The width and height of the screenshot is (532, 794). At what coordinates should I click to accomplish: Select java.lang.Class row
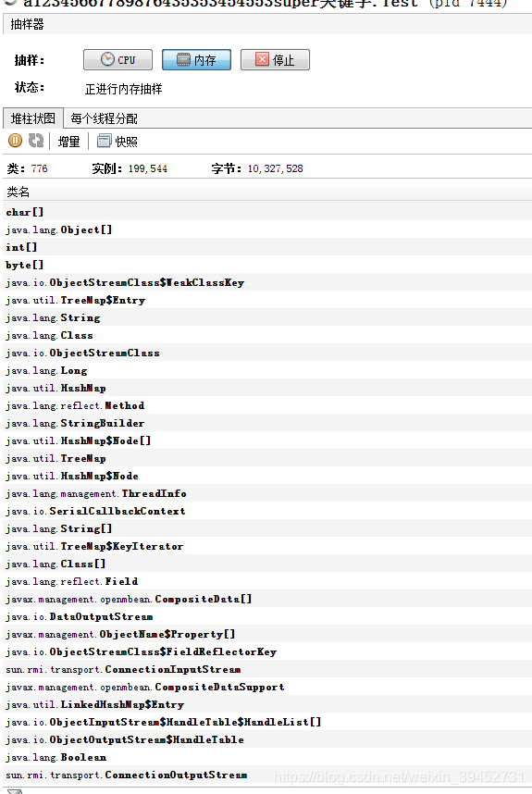[x=267, y=335]
